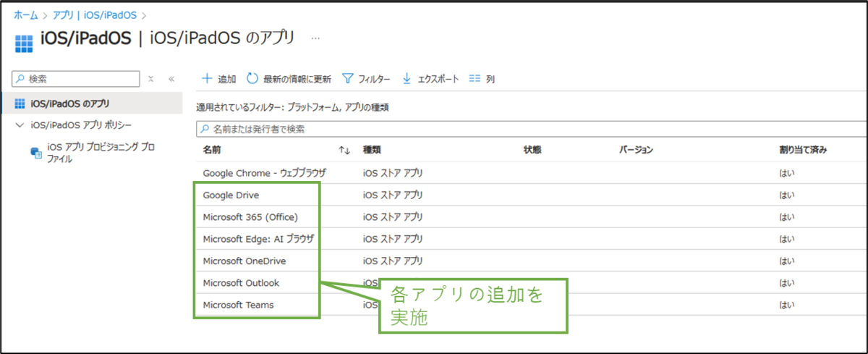Click はい in the Google Drive row
868x354 pixels.
click(786, 195)
